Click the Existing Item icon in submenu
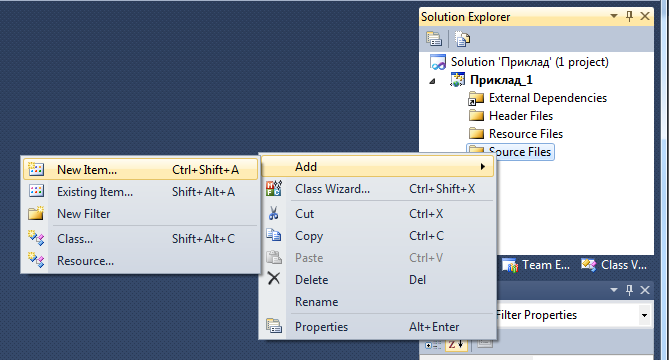The image size is (669, 360). [x=36, y=191]
